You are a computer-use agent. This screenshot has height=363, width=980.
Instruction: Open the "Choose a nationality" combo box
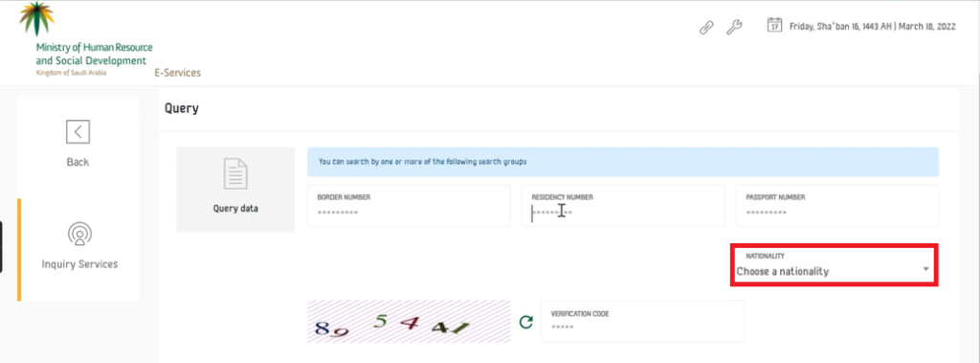click(x=834, y=266)
